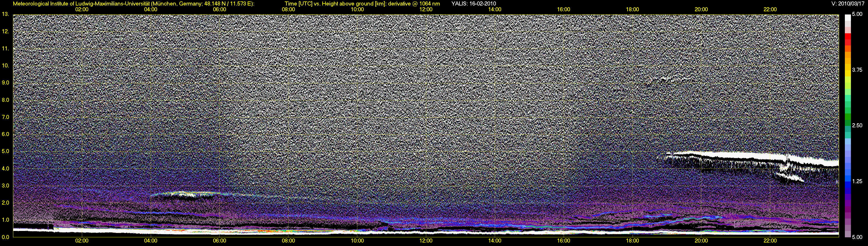Viewport: 868px width, 246px height.
Task: Click the 12:00 label on the bottom time axis
Action: tap(426, 241)
